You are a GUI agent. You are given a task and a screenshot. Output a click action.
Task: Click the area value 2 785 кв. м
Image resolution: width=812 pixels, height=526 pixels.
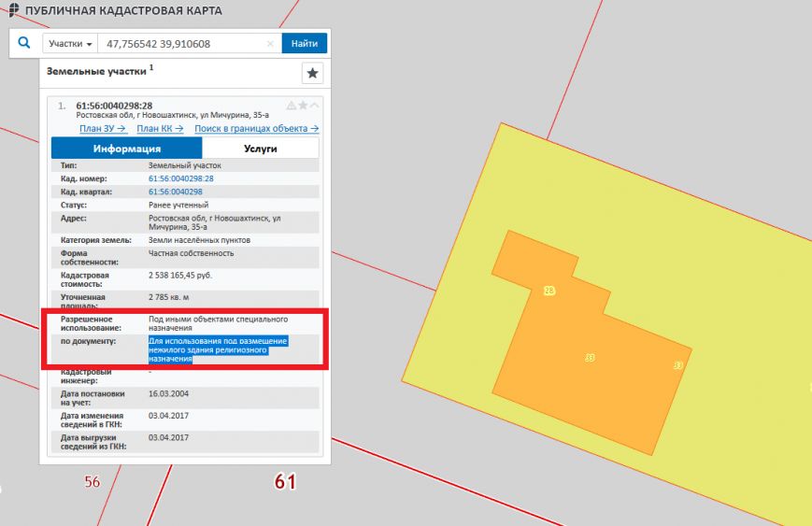pos(169,297)
